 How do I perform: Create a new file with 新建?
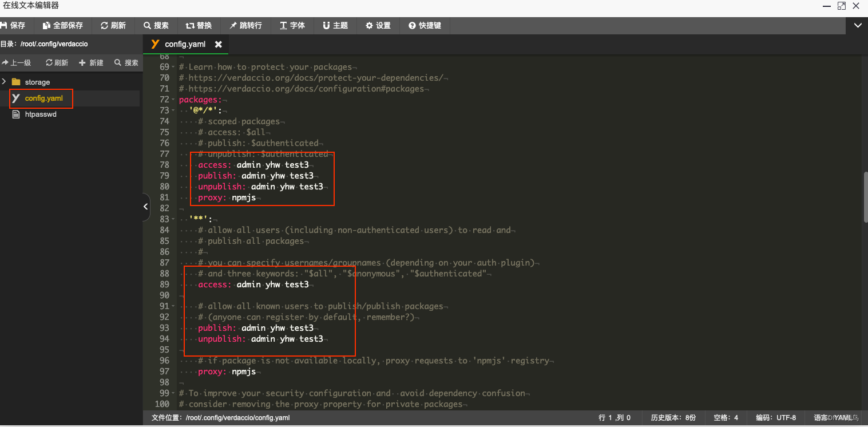pyautogui.click(x=90, y=62)
